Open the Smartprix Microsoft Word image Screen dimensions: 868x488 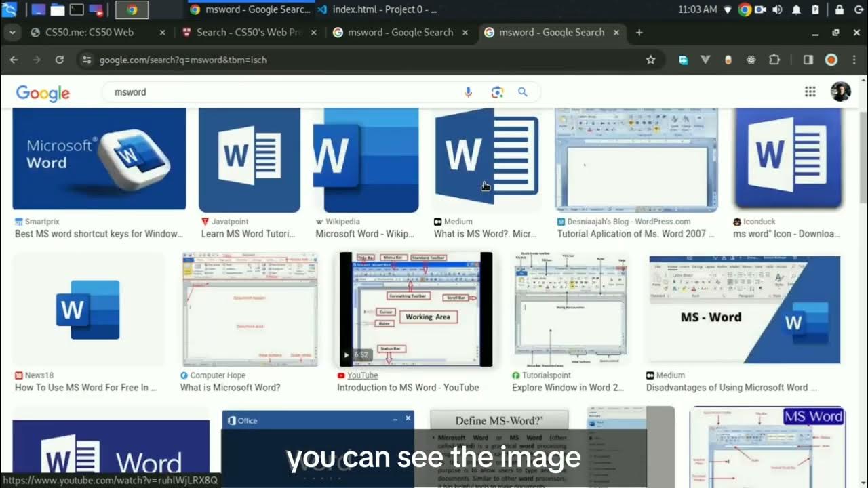[99, 159]
